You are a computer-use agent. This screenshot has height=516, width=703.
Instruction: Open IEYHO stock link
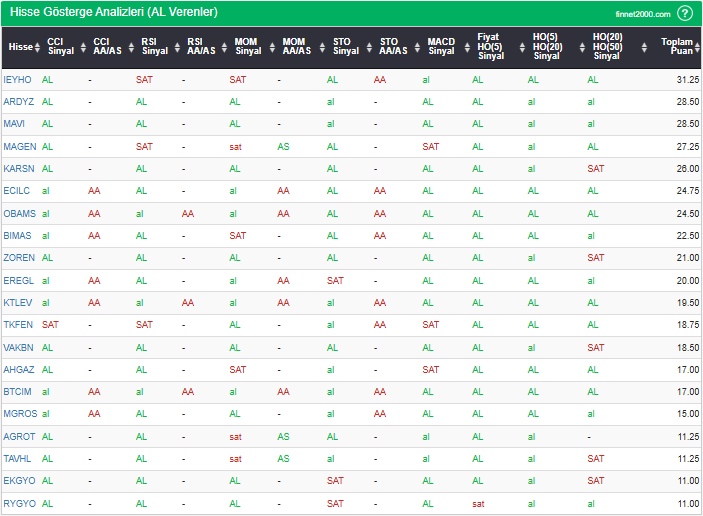click(x=17, y=80)
